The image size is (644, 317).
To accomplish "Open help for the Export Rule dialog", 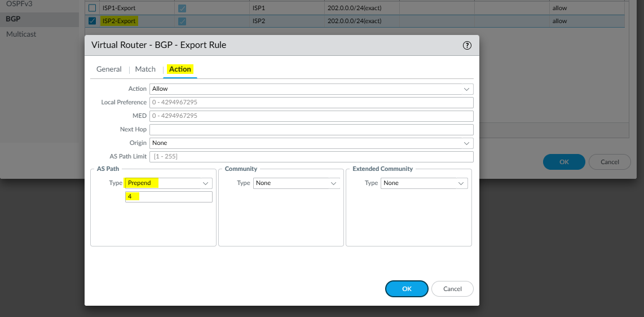I will [467, 45].
